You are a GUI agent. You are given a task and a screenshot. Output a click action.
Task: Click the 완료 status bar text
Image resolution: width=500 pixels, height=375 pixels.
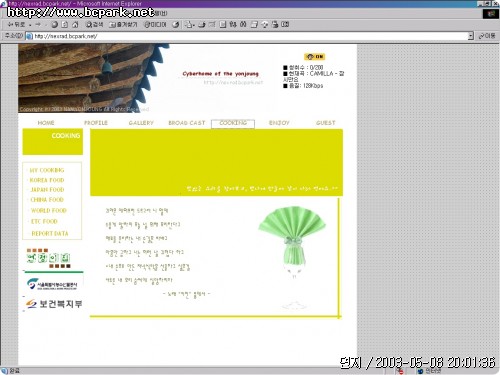click(14, 371)
